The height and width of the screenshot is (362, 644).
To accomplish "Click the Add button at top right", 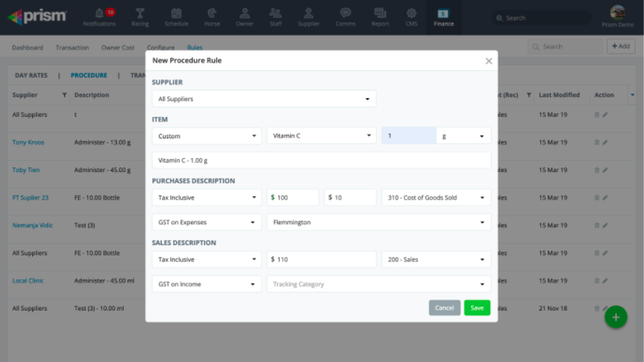I will (621, 47).
